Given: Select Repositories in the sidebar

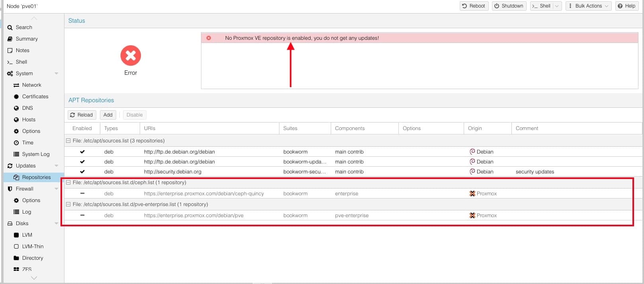Looking at the screenshot, I should click(x=36, y=177).
